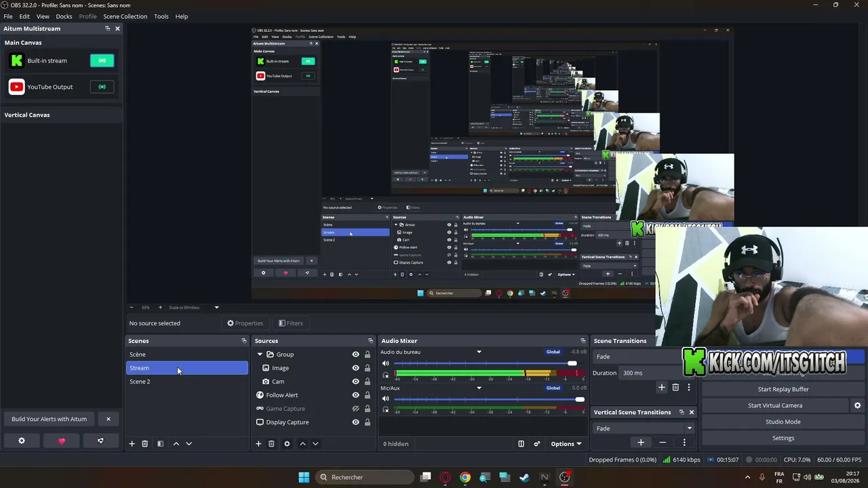This screenshot has width=868, height=488.
Task: Undock the Audio Mixer panel float icon
Action: [583, 341]
